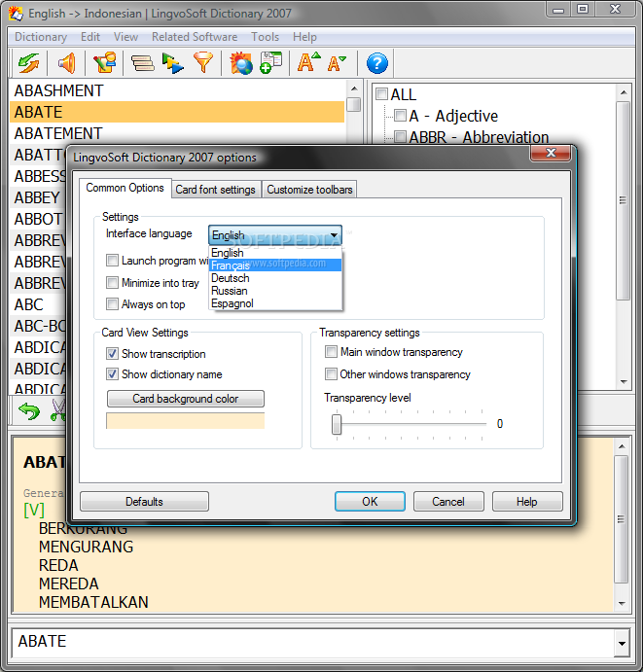The height and width of the screenshot is (672, 643).
Task: Increase font size with larger A icon
Action: [x=308, y=62]
